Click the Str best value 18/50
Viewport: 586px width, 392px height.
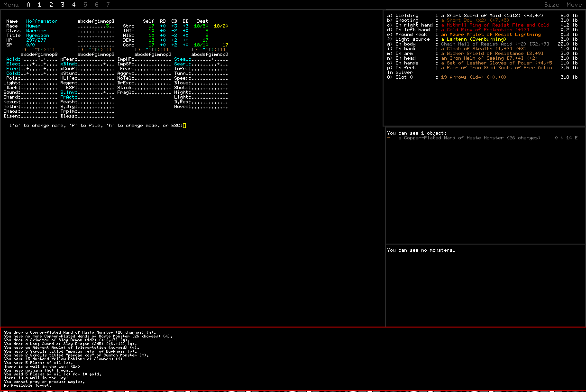point(201,26)
